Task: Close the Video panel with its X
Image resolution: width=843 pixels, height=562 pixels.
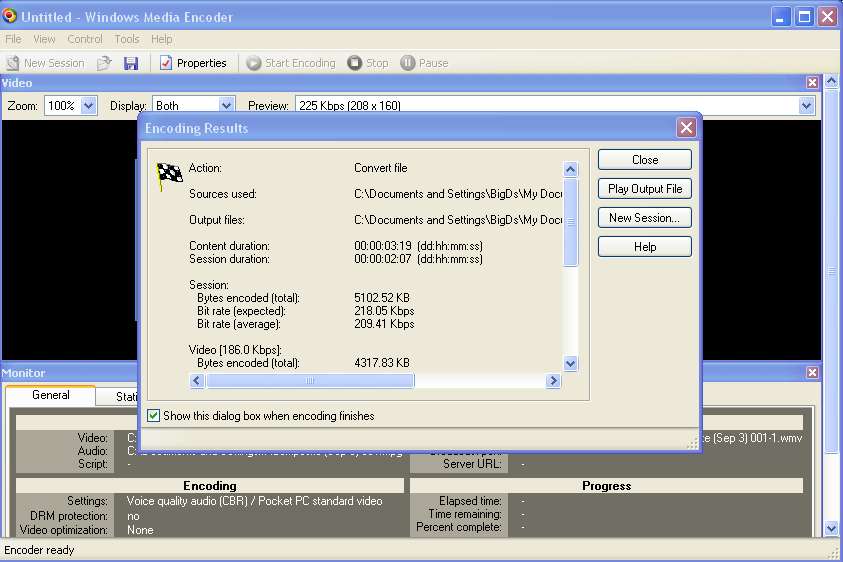Action: (x=812, y=82)
